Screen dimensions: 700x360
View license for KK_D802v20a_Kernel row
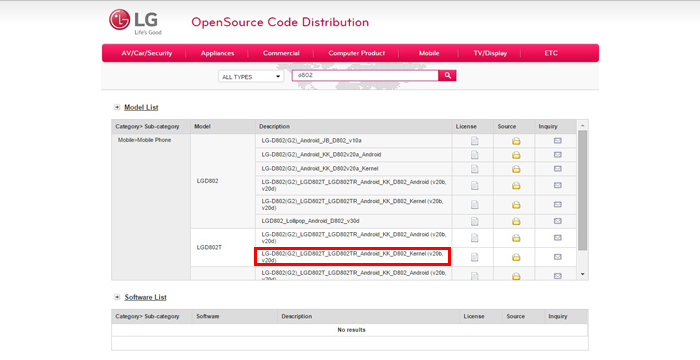click(x=474, y=169)
